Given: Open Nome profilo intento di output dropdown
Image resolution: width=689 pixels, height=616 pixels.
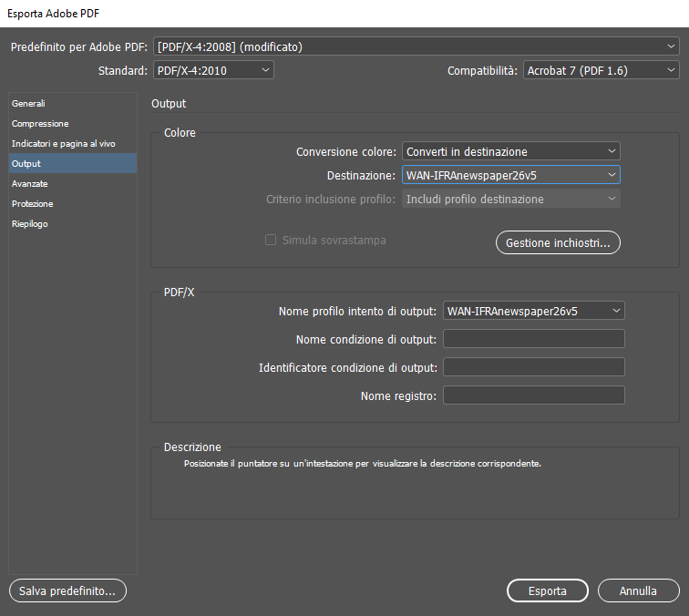Looking at the screenshot, I should (534, 311).
